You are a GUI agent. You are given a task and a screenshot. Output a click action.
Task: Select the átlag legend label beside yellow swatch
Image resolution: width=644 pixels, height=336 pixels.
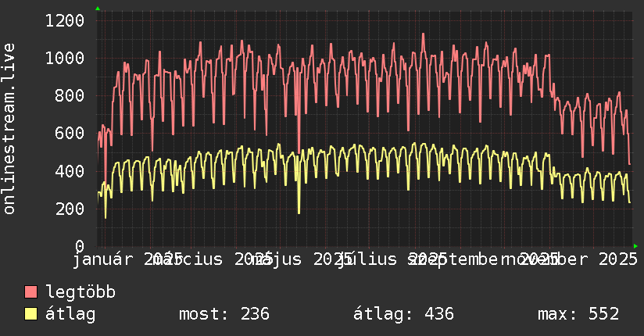click(70, 314)
